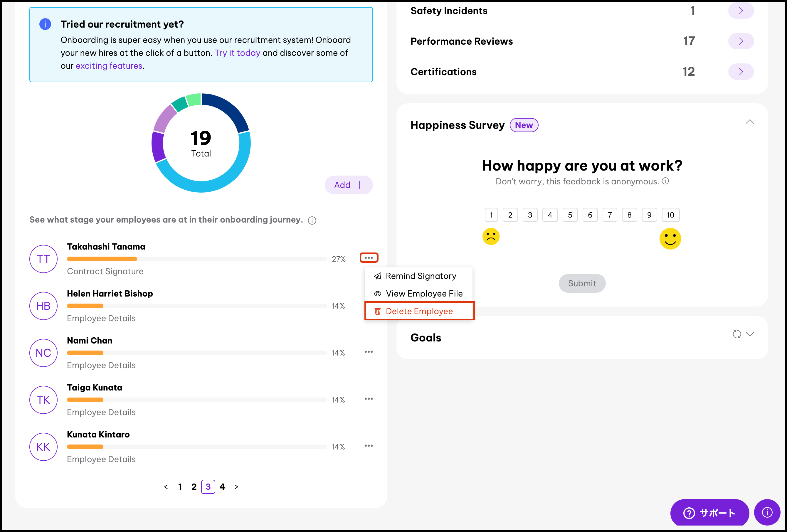The image size is (787, 532).
Task: Click the TK avatar circle
Action: 43,400
